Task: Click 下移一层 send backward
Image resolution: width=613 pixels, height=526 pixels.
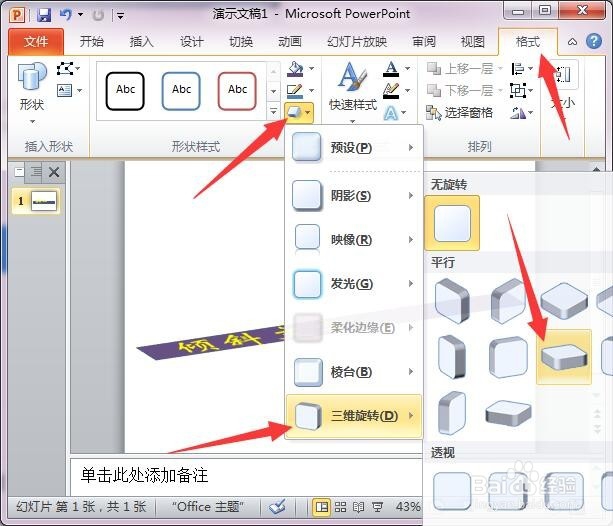Action: 459,91
